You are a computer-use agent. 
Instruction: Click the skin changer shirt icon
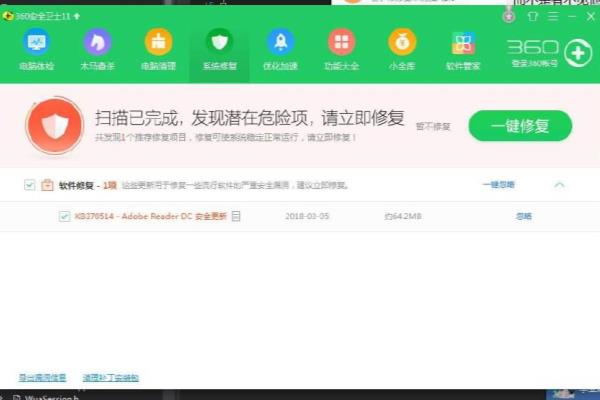pyautogui.click(x=533, y=16)
